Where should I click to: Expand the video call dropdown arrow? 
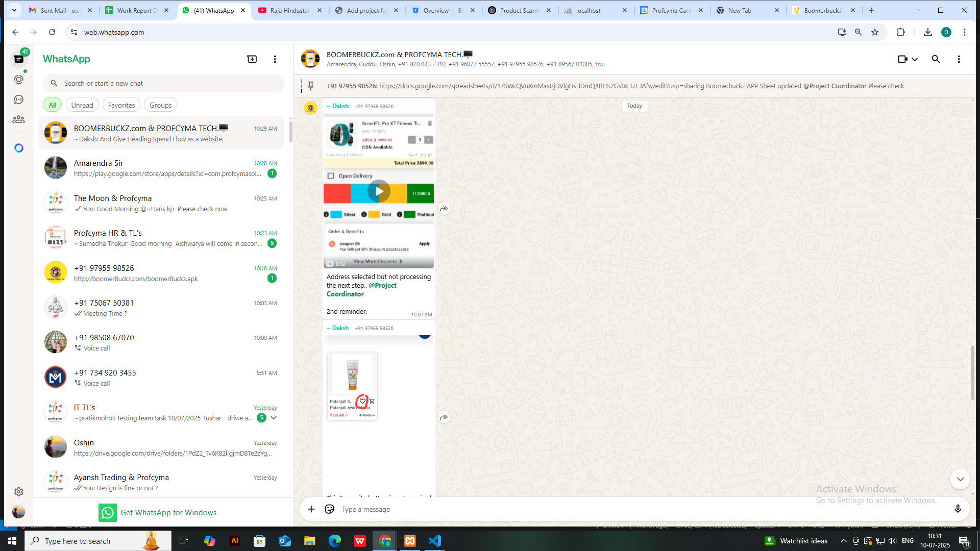coord(915,59)
